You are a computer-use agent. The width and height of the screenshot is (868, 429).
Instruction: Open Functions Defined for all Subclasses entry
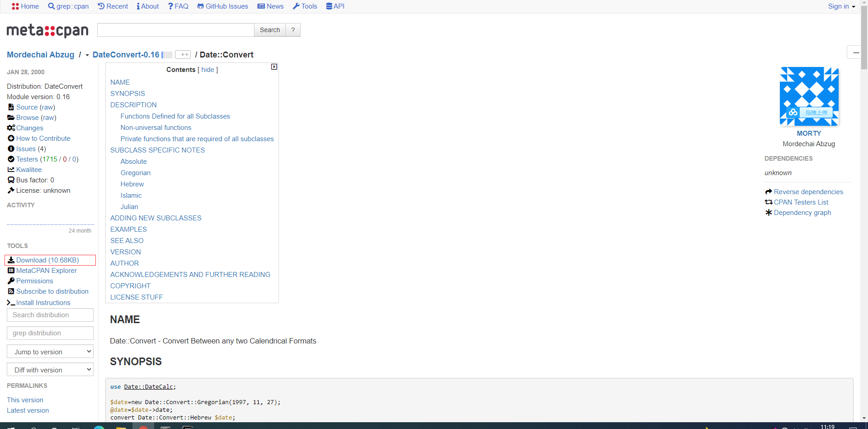[175, 116]
